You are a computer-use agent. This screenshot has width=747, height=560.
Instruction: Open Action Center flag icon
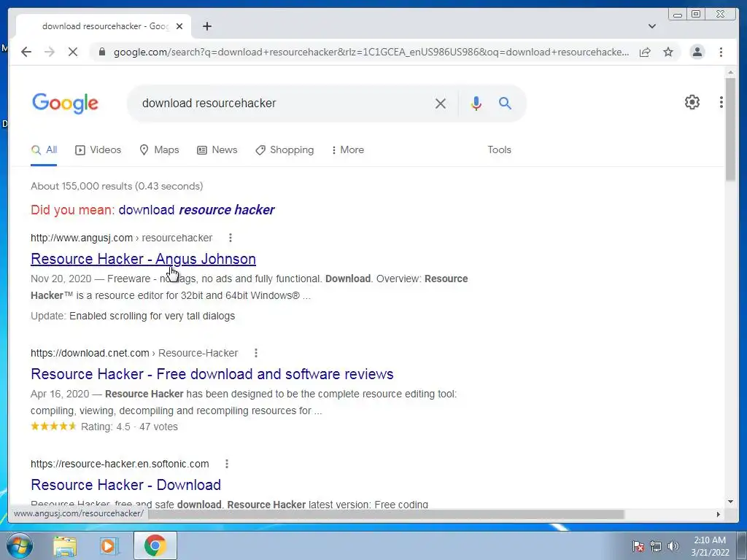pos(638,546)
